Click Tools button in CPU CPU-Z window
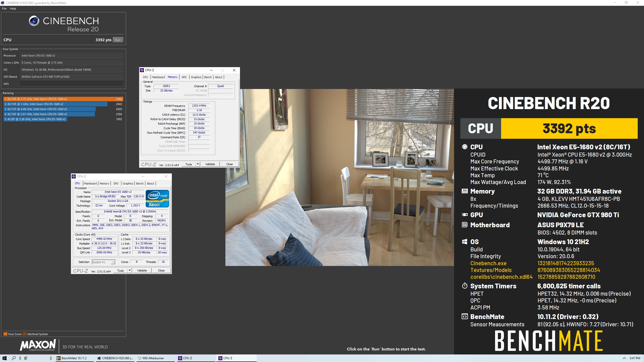 coord(120,270)
